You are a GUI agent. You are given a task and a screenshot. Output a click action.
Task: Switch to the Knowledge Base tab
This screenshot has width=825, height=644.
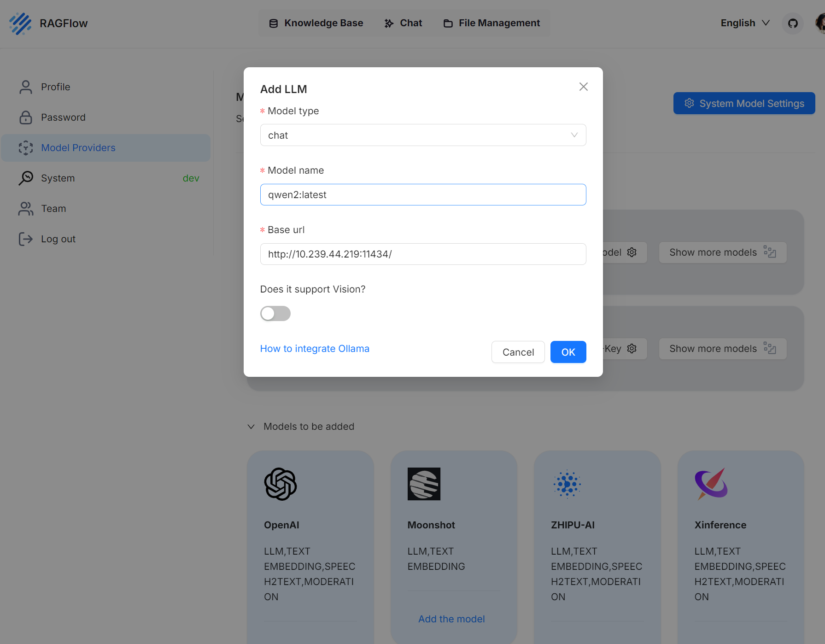click(x=316, y=23)
